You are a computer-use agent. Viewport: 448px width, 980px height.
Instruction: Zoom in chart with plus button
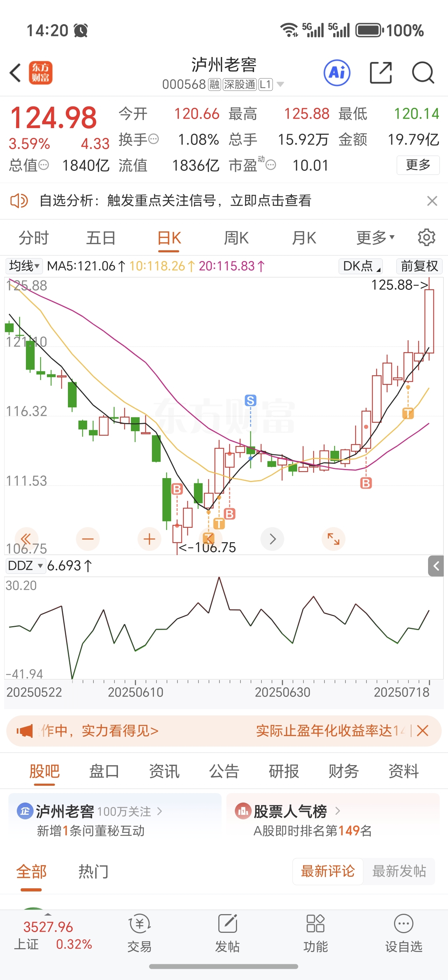149,539
